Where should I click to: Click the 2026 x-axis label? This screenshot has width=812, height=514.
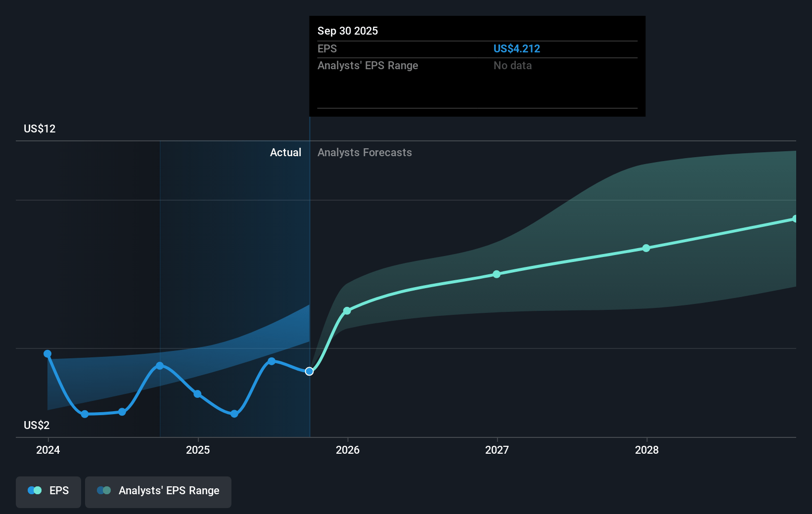(348, 450)
